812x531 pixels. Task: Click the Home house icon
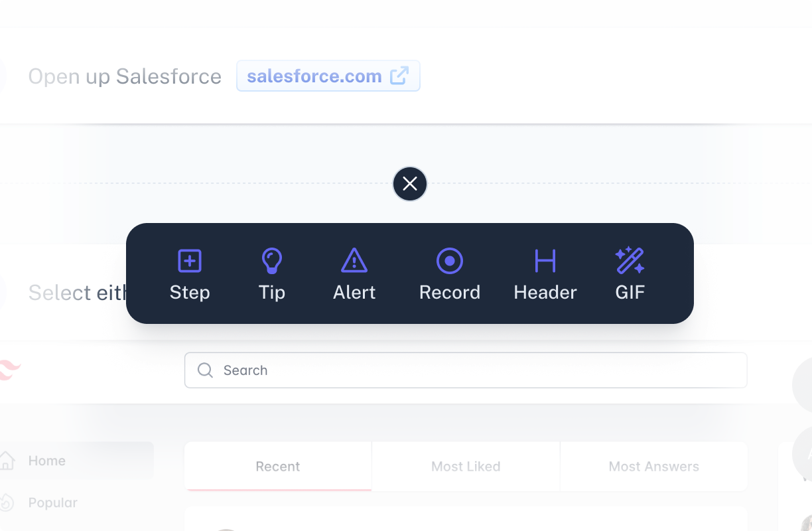pyautogui.click(x=7, y=461)
